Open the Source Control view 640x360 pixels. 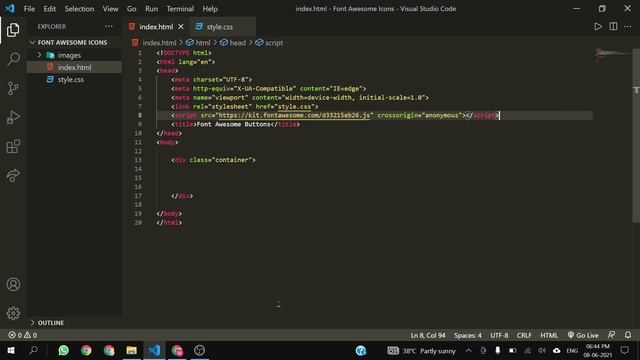click(13, 88)
